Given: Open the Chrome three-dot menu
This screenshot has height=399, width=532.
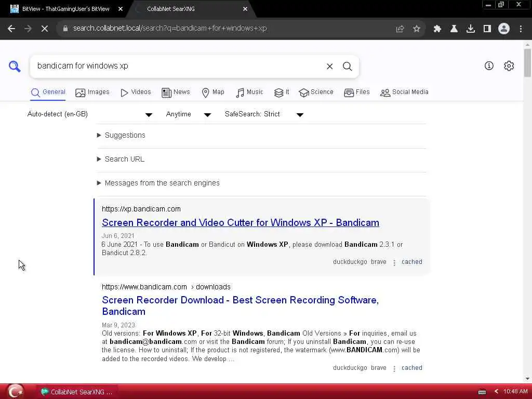Looking at the screenshot, I should click(x=521, y=29).
